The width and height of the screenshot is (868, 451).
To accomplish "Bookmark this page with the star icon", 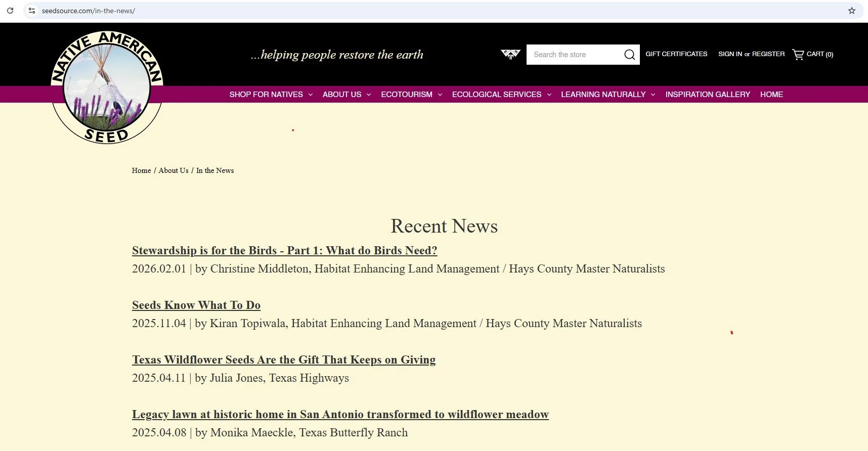I will point(852,11).
